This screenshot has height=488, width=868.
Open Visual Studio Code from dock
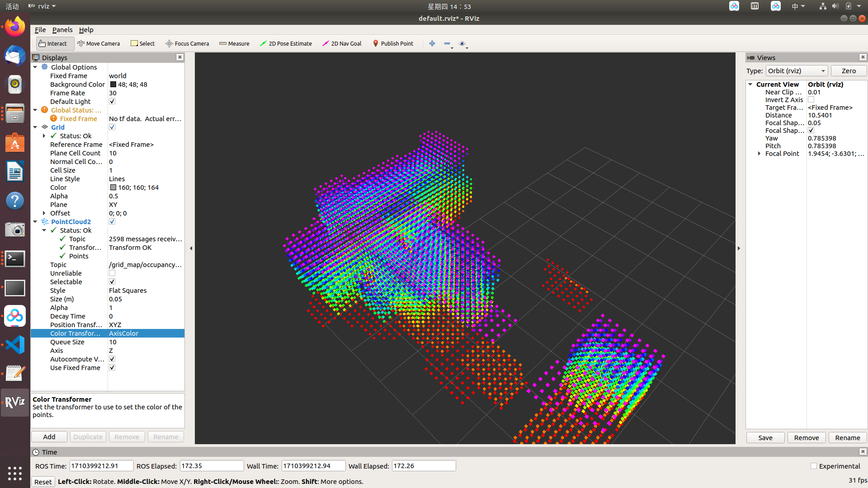14,345
